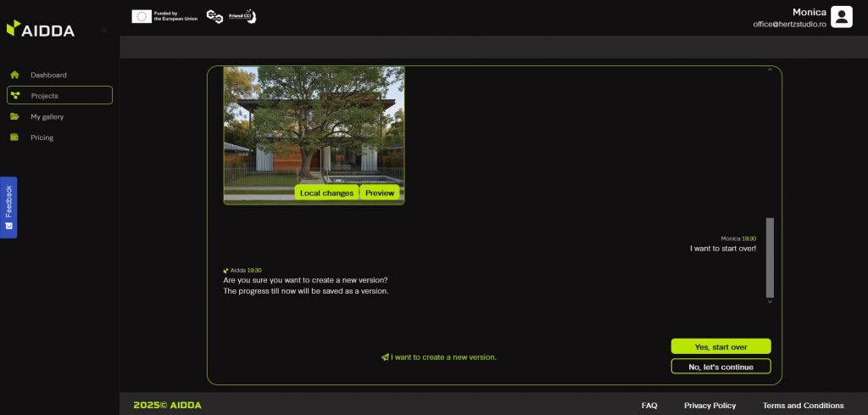This screenshot has width=868, height=415.
Task: Click the AIDDA logo in the sidebar
Action: click(x=40, y=30)
